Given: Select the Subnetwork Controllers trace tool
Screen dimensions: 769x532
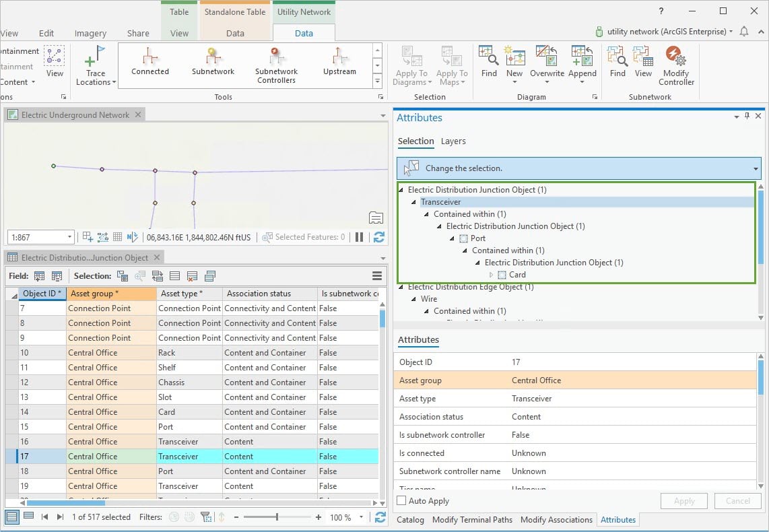Looking at the screenshot, I should point(276,66).
